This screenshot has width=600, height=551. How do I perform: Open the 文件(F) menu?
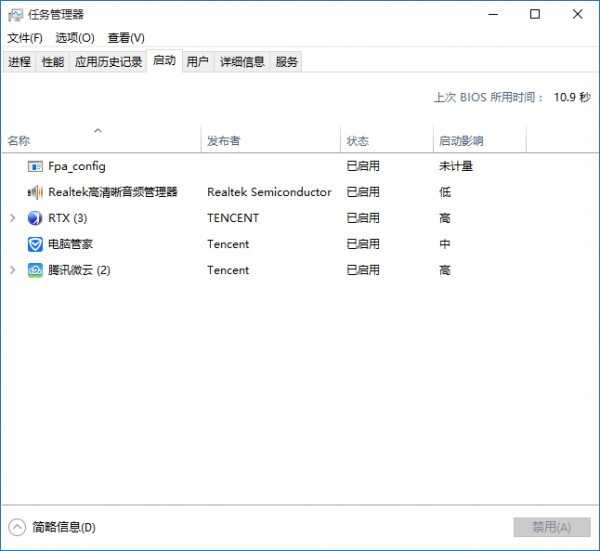[25, 38]
